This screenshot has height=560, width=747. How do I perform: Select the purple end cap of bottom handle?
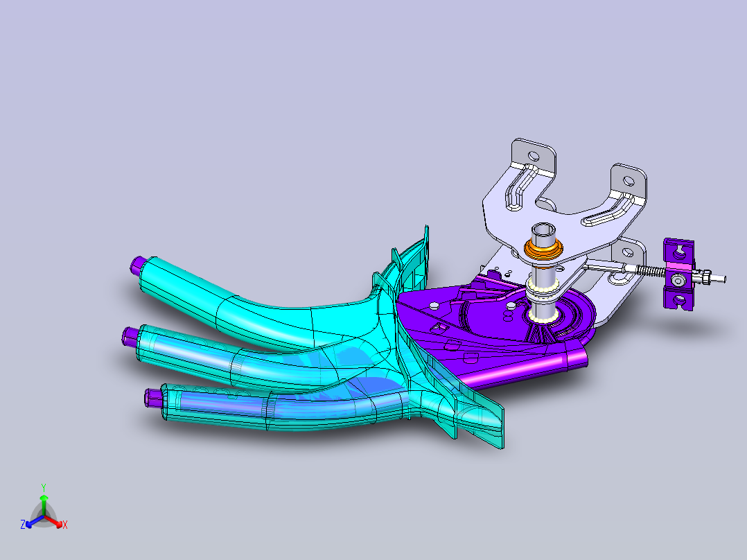pyautogui.click(x=153, y=398)
